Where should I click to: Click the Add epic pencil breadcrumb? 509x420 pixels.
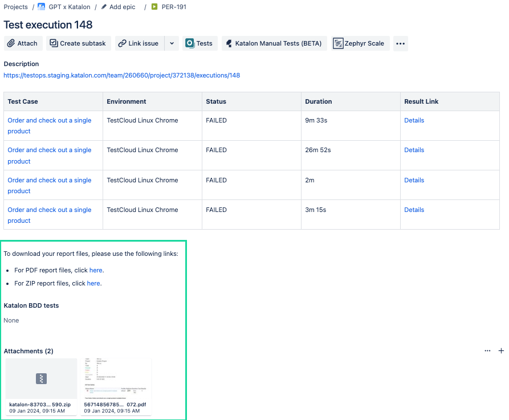coord(119,7)
